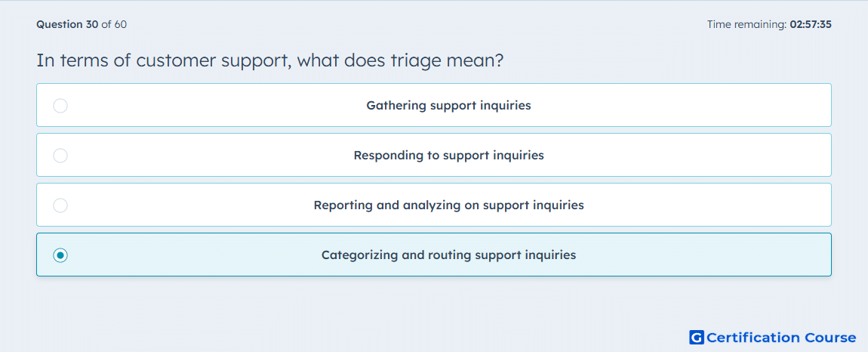Click the Certification Course watermark text
This screenshot has height=352, width=868.
(781, 337)
